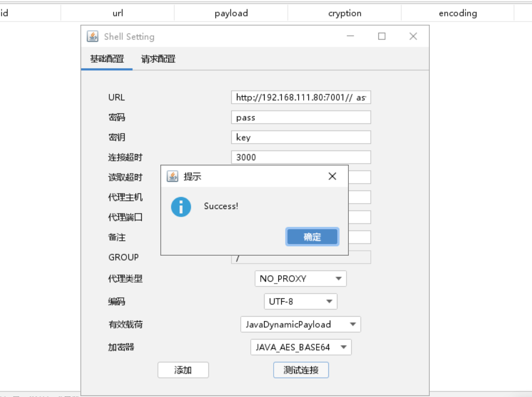Close the 提示 success dialog
The height and width of the screenshot is (397, 532).
tap(332, 177)
